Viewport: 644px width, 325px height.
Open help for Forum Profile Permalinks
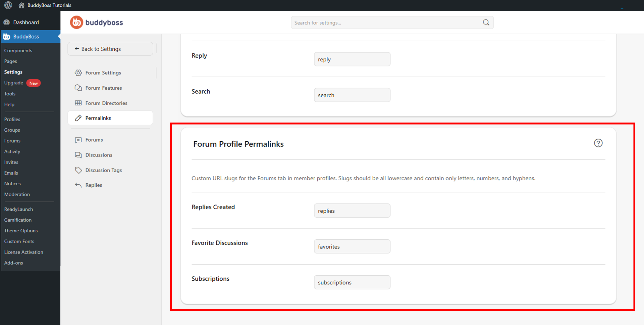pyautogui.click(x=598, y=143)
